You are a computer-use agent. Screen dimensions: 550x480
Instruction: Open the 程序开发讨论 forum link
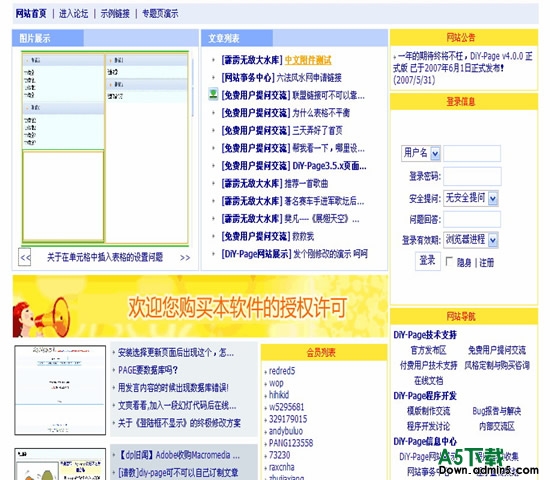pos(429,426)
